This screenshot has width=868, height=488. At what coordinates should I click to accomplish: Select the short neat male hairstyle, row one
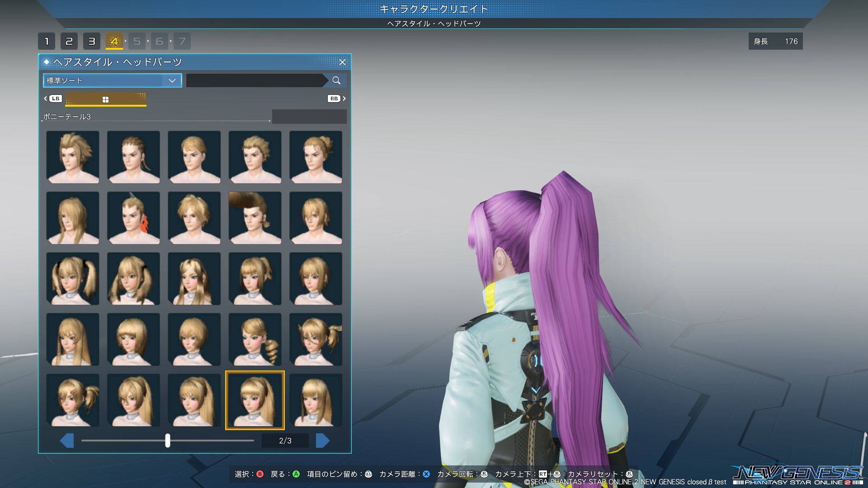[x=194, y=157]
